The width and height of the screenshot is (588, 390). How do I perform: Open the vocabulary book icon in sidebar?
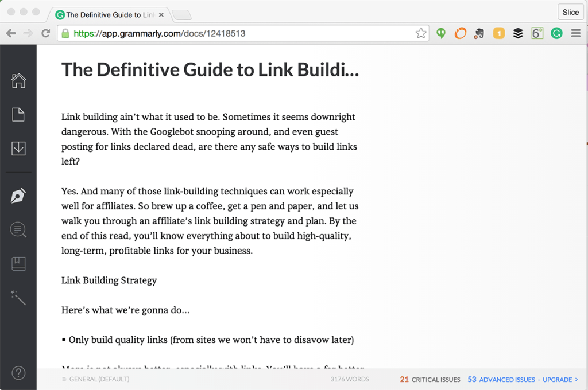pyautogui.click(x=18, y=264)
